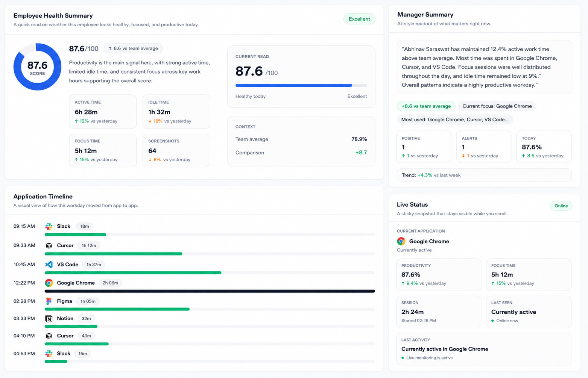588x378 pixels.
Task: Click the Employee Health Summary heading
Action: 53,16
